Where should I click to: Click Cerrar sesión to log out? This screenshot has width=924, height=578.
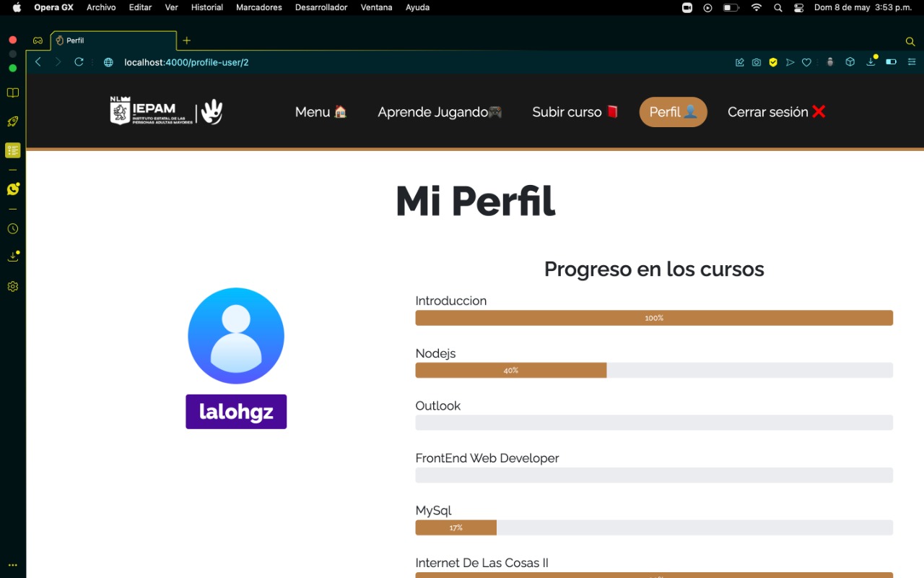tap(777, 112)
